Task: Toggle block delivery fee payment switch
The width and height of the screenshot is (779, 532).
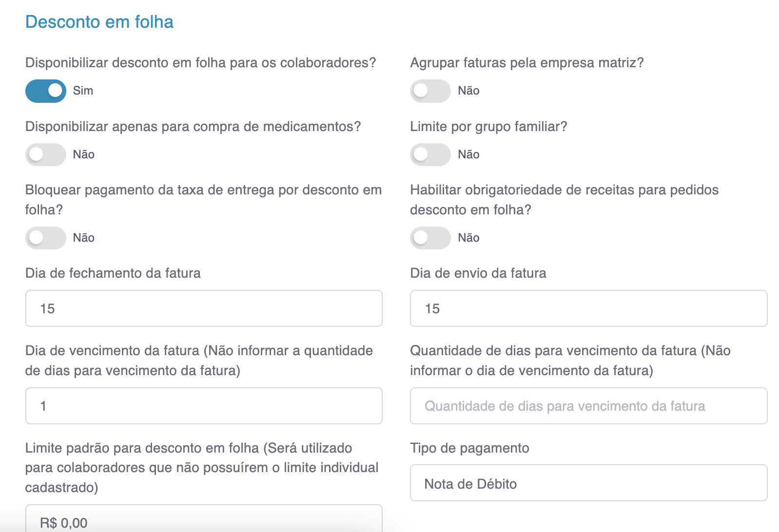Action: click(x=46, y=238)
